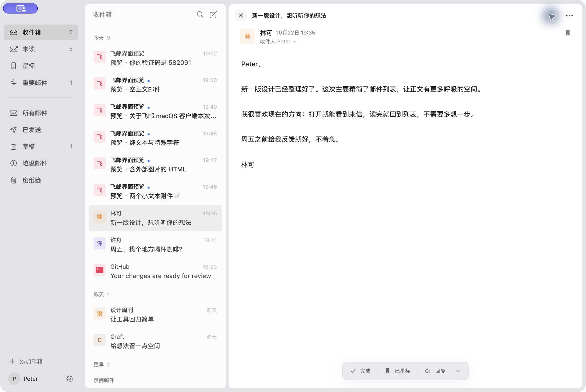Click 添加邮箱 to add mailbox
Viewport: 586px width, 392px height.
click(26, 361)
